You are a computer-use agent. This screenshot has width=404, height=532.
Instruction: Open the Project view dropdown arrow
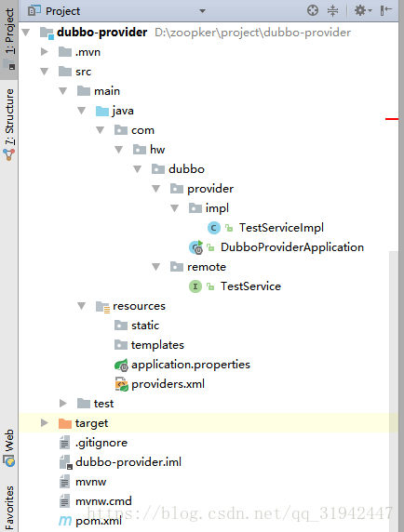202,11
